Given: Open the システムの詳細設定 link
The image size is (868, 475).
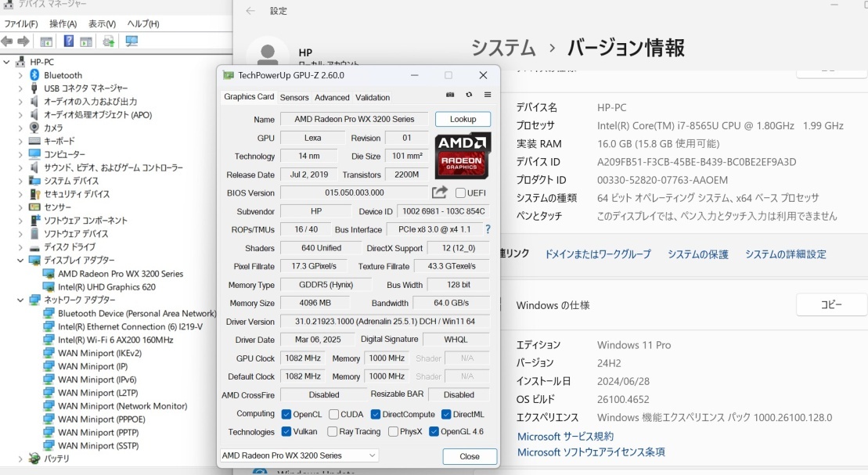Looking at the screenshot, I should click(785, 254).
